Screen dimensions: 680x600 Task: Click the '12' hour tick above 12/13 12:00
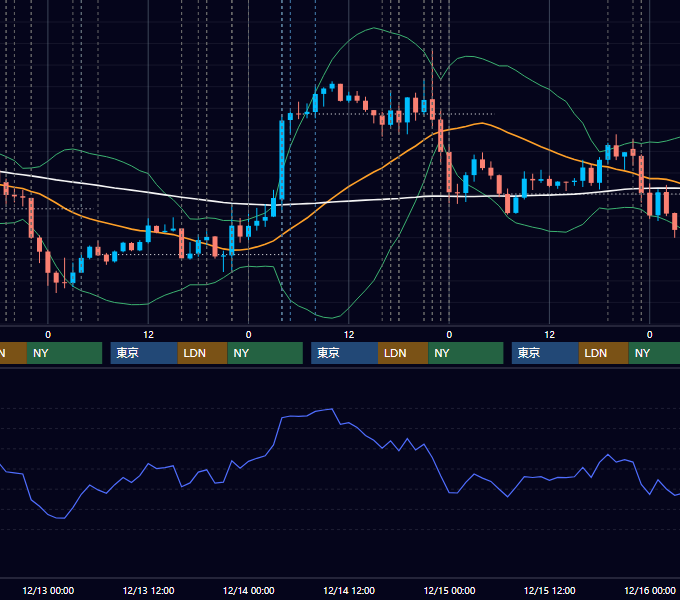(x=148, y=335)
